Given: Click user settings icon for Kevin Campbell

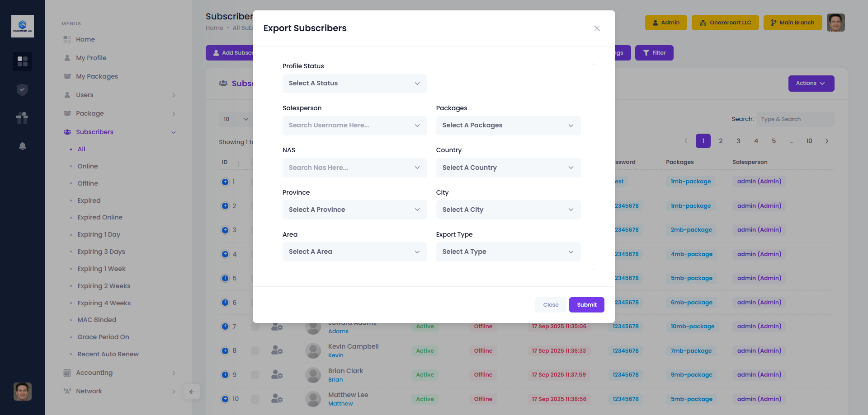Looking at the screenshot, I should coord(277,350).
